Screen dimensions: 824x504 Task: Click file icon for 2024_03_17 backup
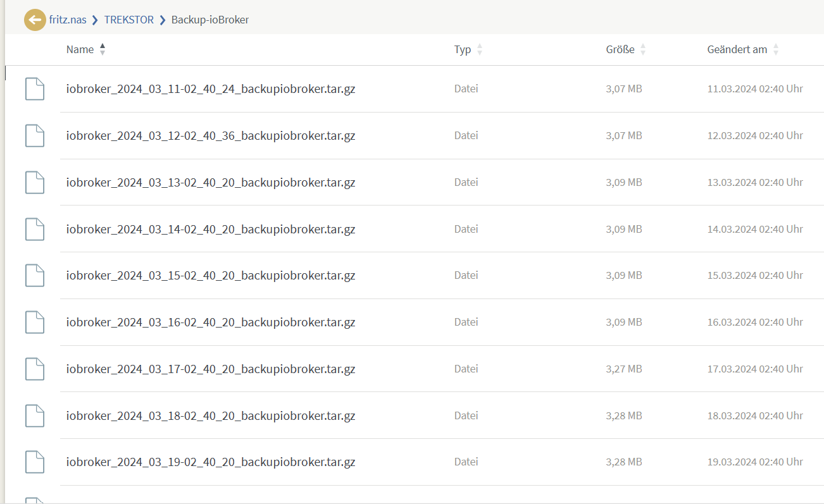35,369
